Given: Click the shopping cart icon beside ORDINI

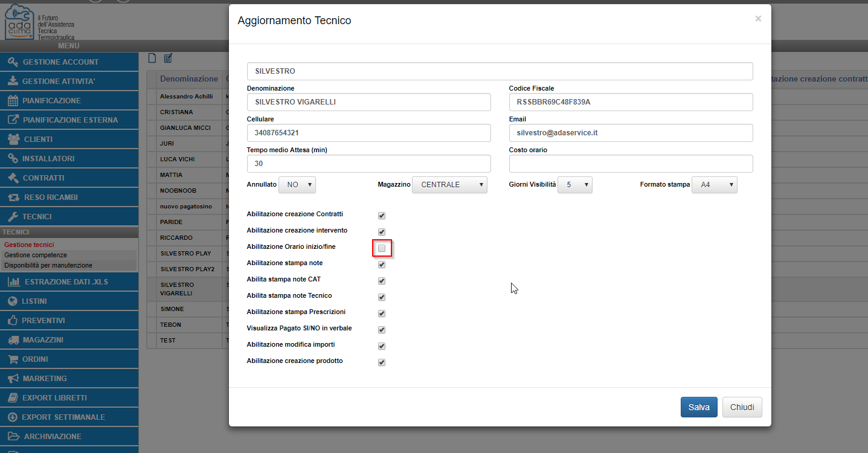Looking at the screenshot, I should [x=13, y=359].
